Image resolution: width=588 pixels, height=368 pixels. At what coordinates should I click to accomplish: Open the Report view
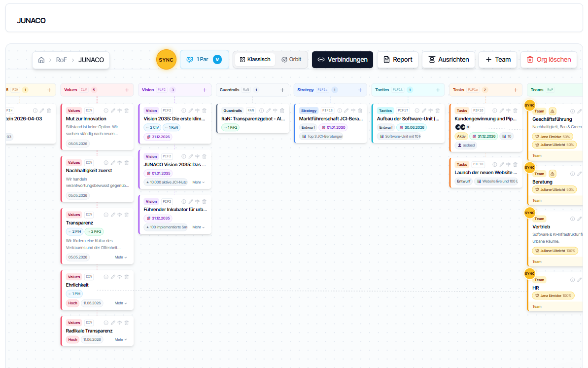[397, 60]
